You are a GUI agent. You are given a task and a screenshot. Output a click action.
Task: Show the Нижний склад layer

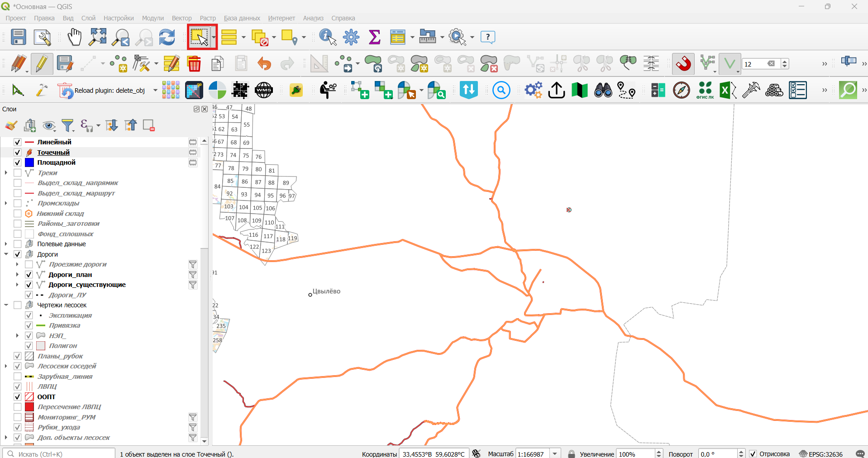18,214
